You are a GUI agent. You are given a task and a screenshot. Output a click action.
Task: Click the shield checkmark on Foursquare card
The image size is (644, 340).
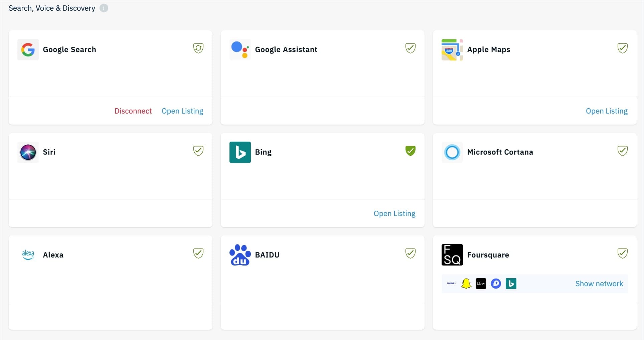(623, 253)
